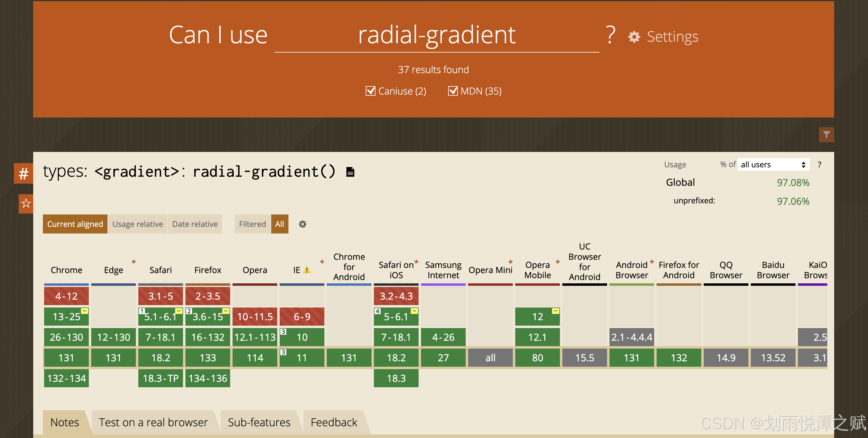
Task: Click the IE warning triangle icon
Action: [x=307, y=270]
